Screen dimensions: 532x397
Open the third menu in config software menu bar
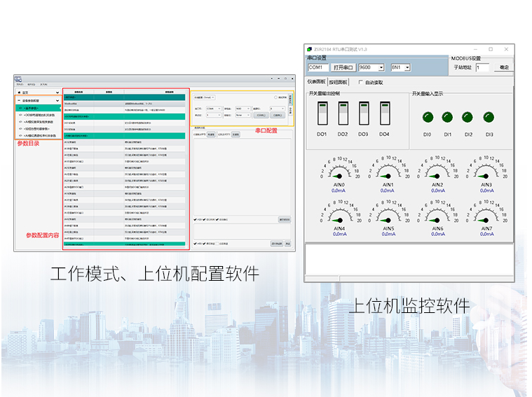click(43, 85)
